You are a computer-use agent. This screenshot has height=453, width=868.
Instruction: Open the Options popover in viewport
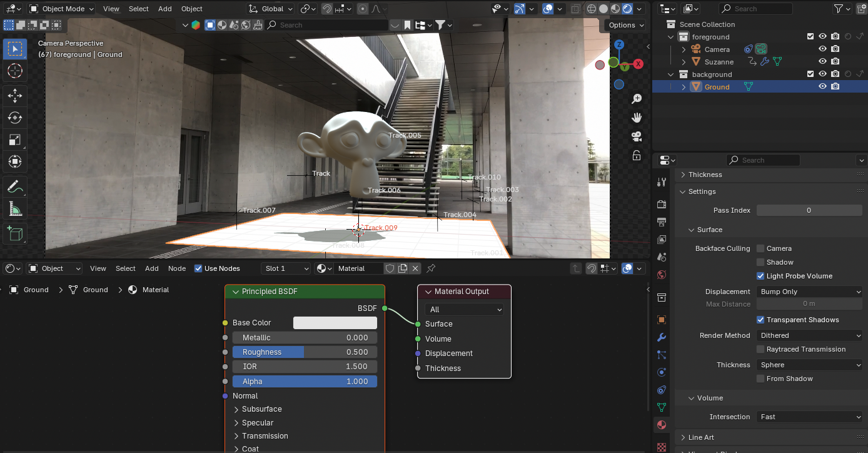tap(625, 25)
